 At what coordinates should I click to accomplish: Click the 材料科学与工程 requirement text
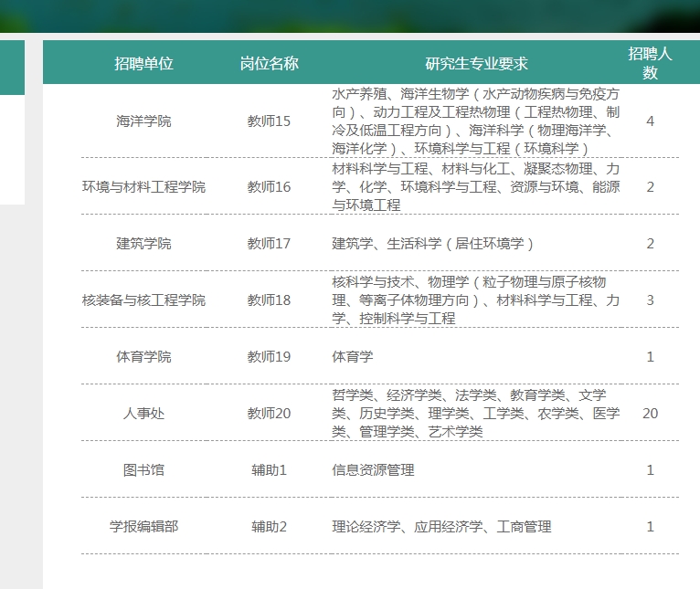coord(476,186)
